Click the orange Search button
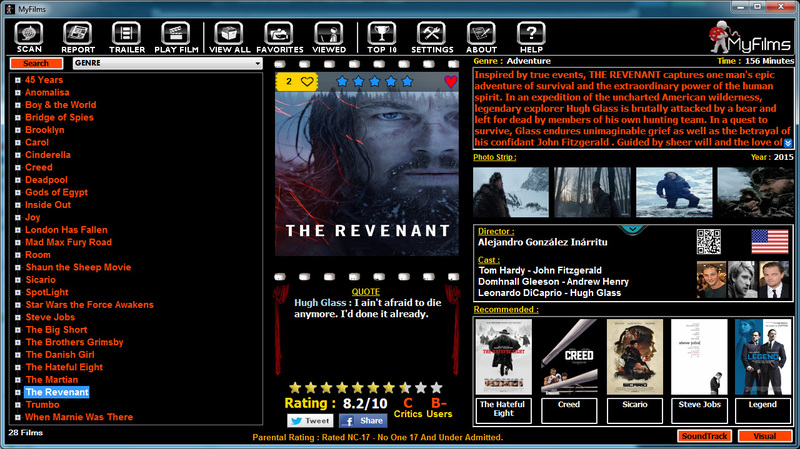Image resolution: width=800 pixels, height=449 pixels. pyautogui.click(x=35, y=63)
